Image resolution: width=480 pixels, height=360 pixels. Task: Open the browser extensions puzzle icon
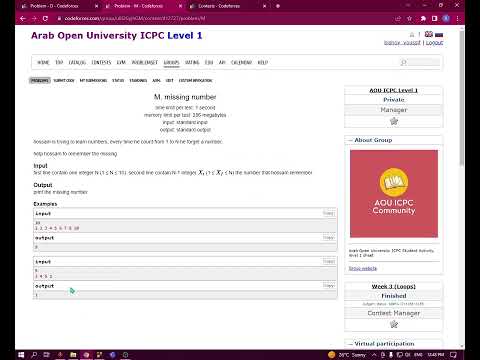coord(423,19)
